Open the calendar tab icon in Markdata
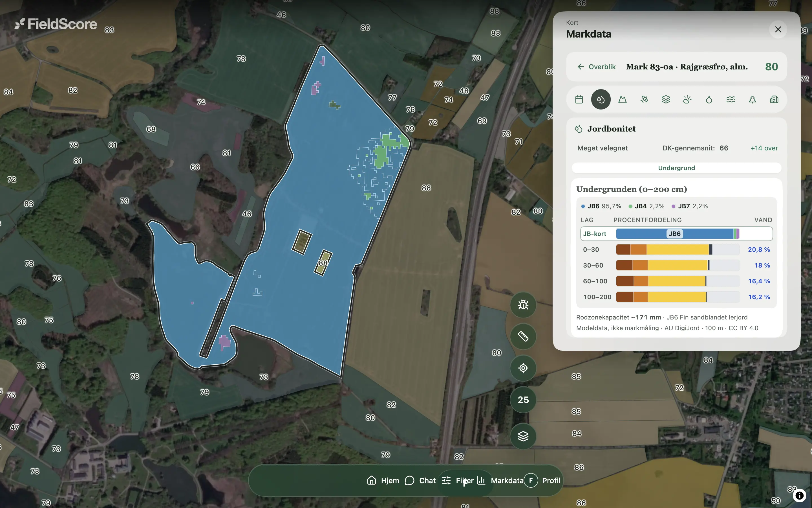 point(579,99)
